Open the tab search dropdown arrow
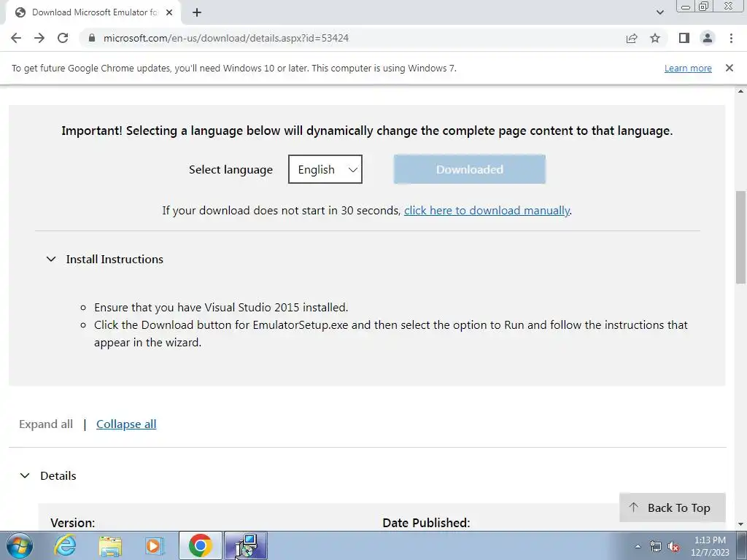Viewport: 747px width, 560px height. (x=659, y=13)
